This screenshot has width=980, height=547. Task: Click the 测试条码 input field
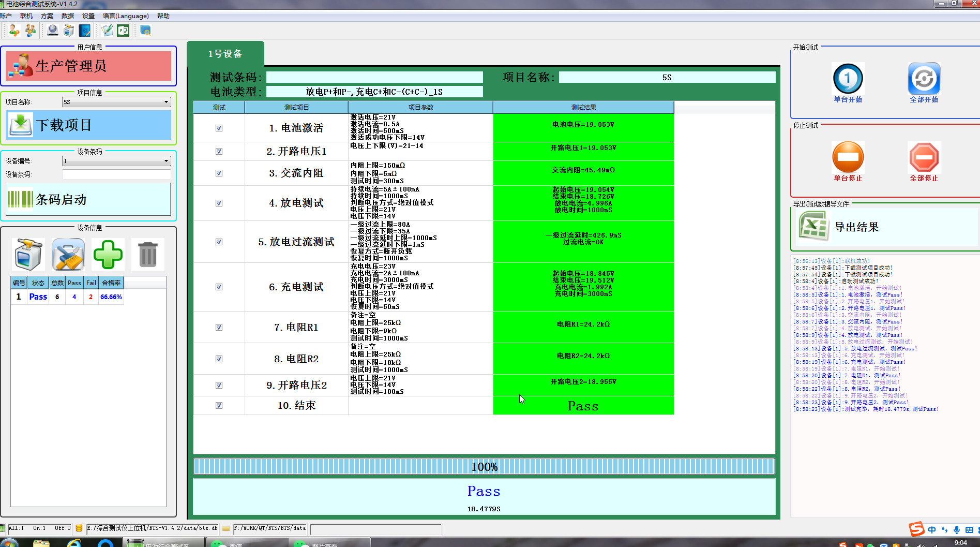(374, 78)
